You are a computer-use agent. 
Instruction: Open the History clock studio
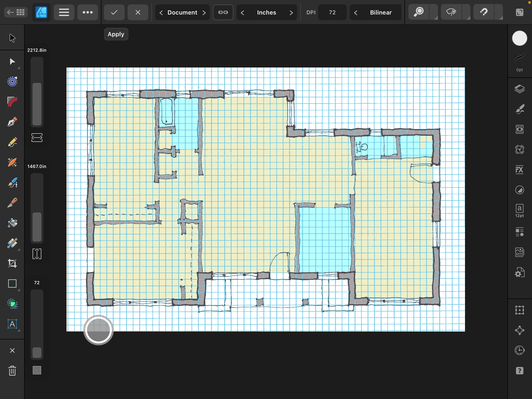[x=520, y=350]
